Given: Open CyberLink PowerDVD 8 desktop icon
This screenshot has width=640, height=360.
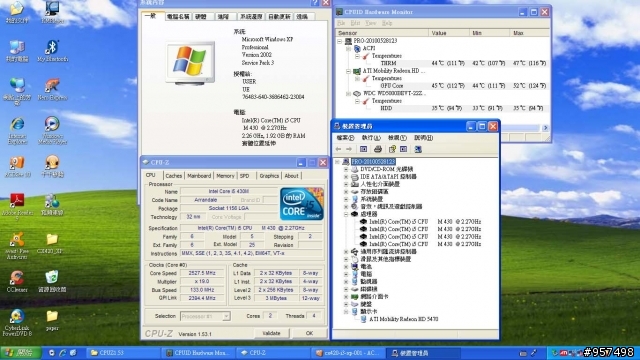Looking at the screenshot, I should pyautogui.click(x=17, y=322).
